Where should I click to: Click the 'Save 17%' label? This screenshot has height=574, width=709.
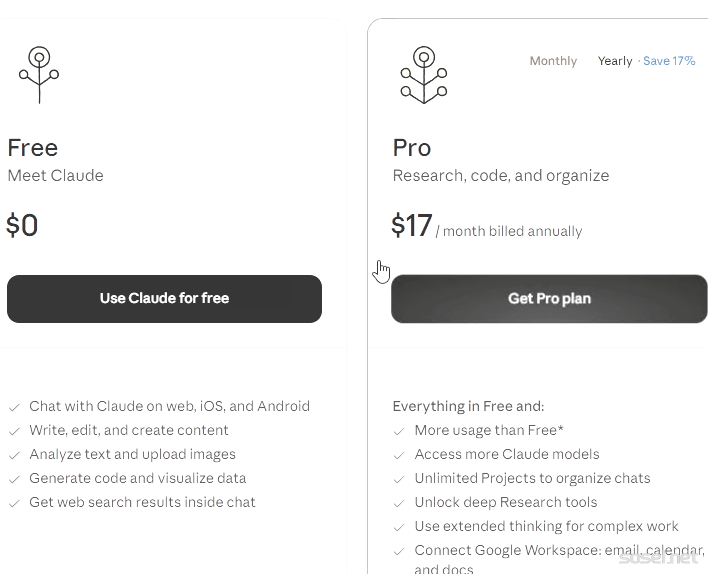[x=669, y=61]
